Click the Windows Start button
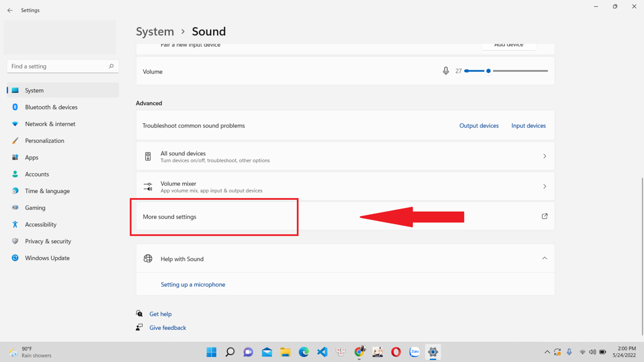This screenshot has width=644, height=362. point(211,352)
